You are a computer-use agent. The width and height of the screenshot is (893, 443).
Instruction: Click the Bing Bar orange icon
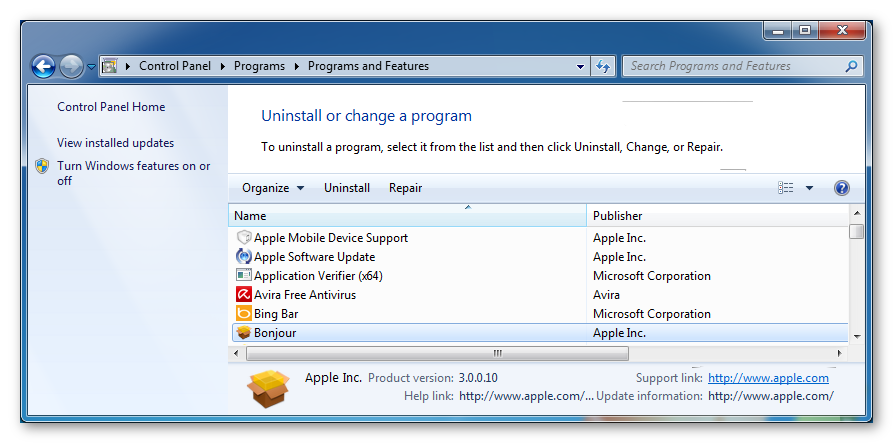(x=244, y=314)
